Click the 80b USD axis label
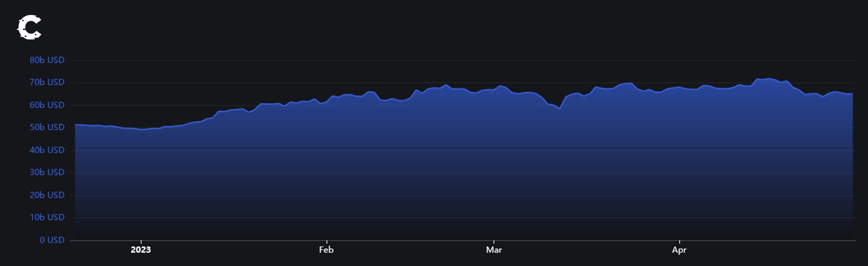The height and width of the screenshot is (266, 868). coord(47,60)
